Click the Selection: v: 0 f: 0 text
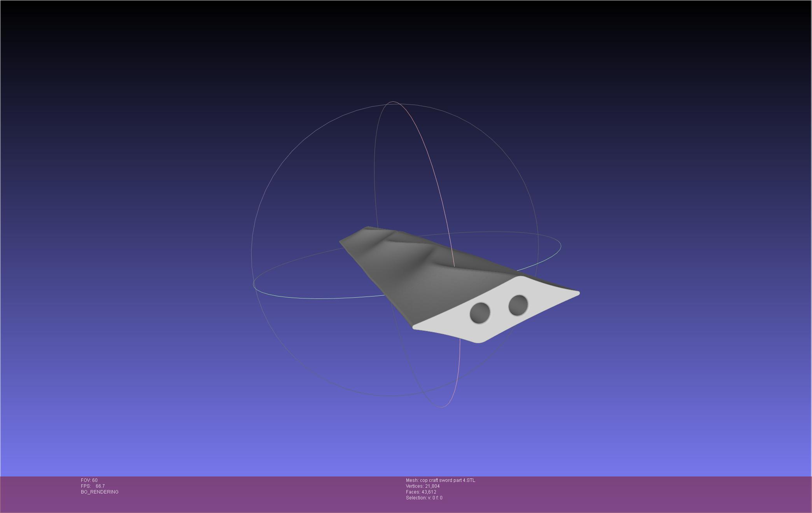This screenshot has width=812, height=513. pos(424,498)
